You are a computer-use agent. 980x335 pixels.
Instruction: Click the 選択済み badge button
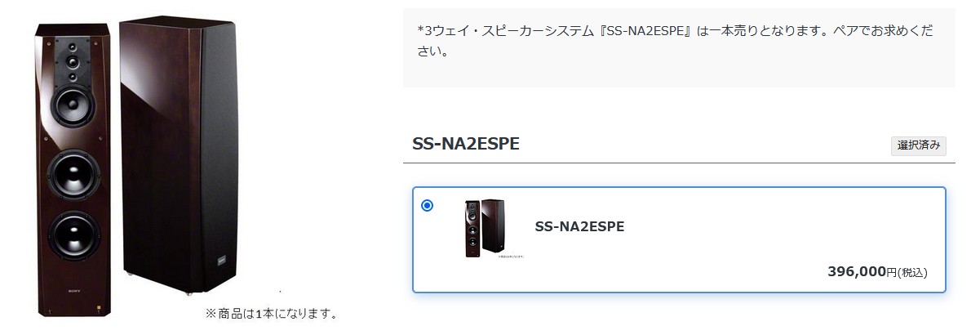[x=920, y=145]
